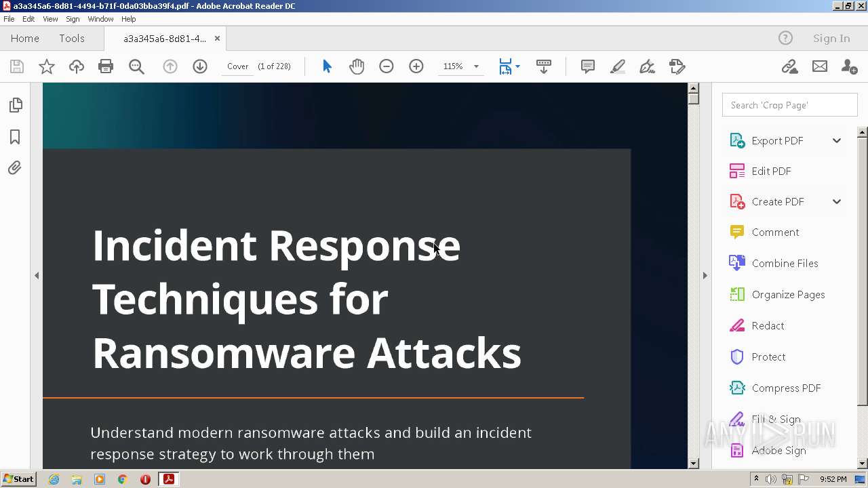Expand the fit page options dropdown arrow

coord(517,66)
